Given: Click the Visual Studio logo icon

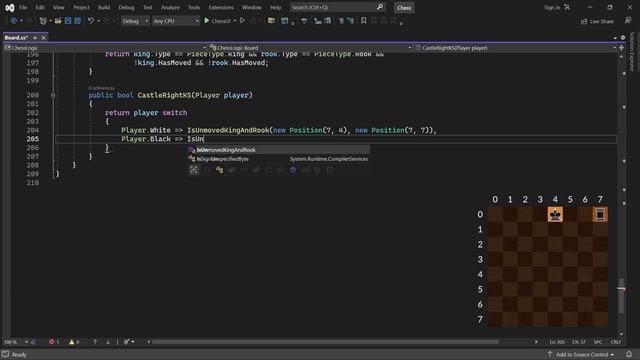Looking at the screenshot, I should (x=9, y=7).
